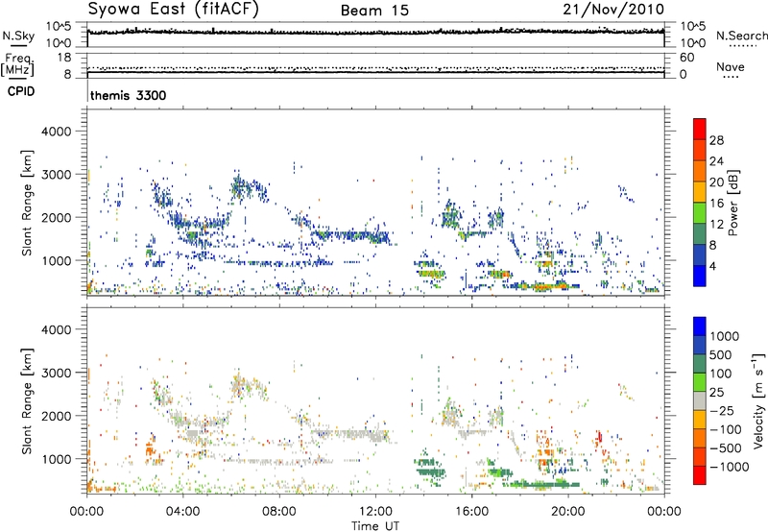Click the '25' value on the velocity scale

coord(717,393)
